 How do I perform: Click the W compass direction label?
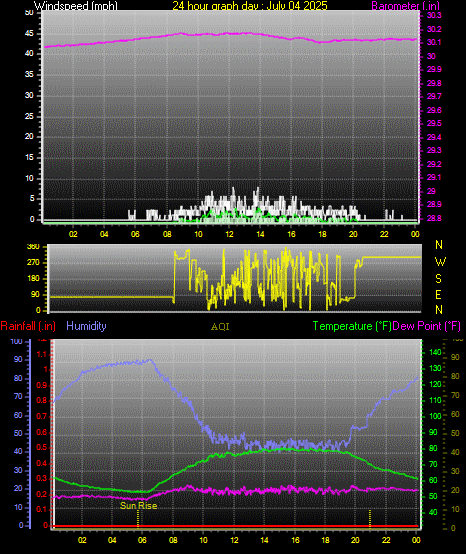coord(440,262)
